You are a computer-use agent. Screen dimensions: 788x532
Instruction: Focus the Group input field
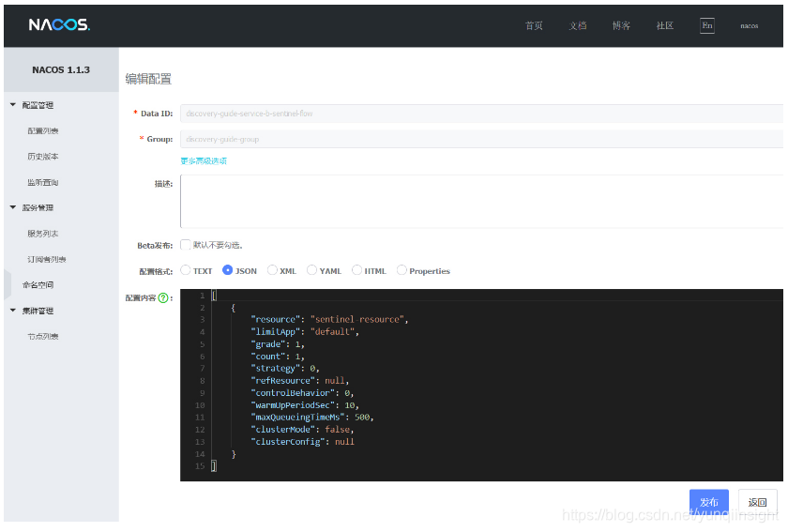(x=481, y=139)
